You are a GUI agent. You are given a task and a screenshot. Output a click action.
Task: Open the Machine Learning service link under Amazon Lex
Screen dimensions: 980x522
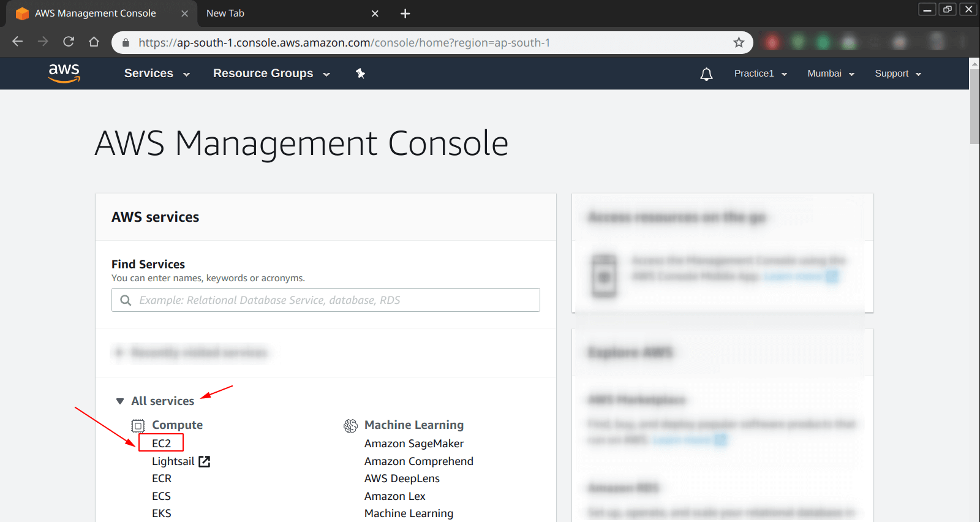point(409,513)
